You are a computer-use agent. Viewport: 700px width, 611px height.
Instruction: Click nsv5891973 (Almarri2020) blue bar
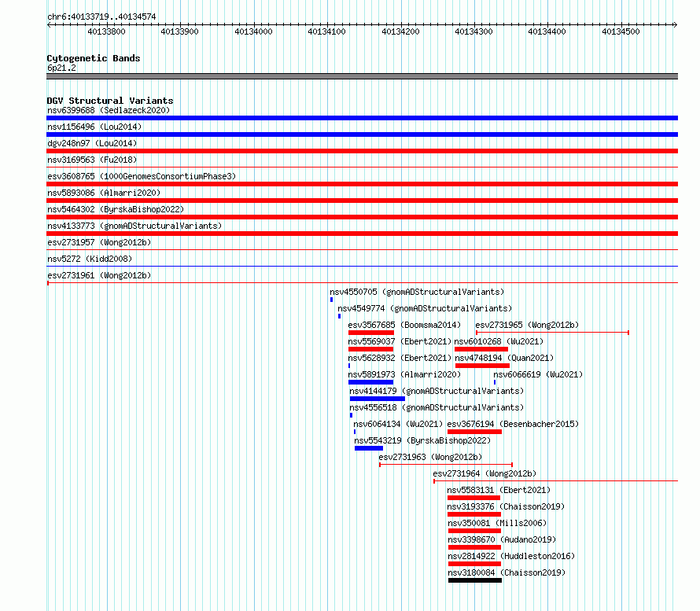coord(370,382)
